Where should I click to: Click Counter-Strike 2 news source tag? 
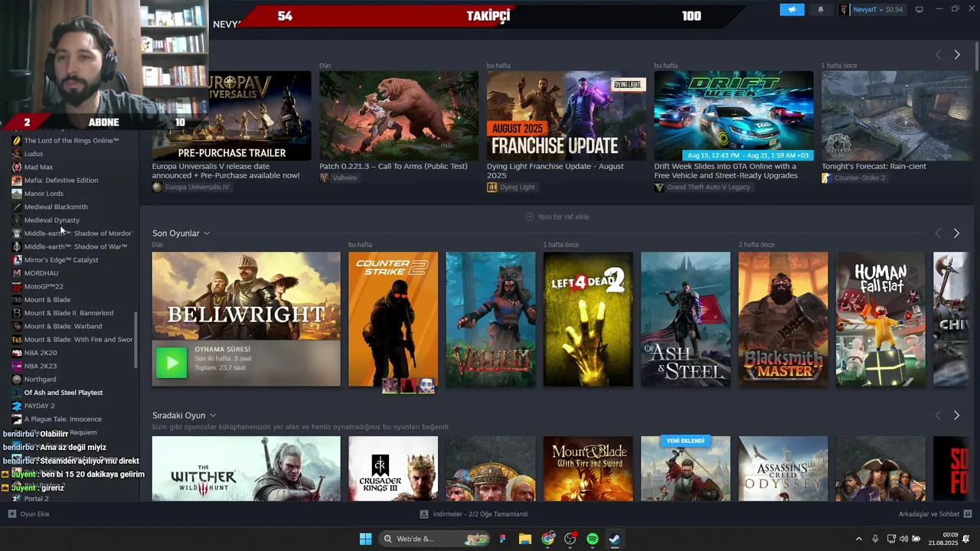(854, 178)
